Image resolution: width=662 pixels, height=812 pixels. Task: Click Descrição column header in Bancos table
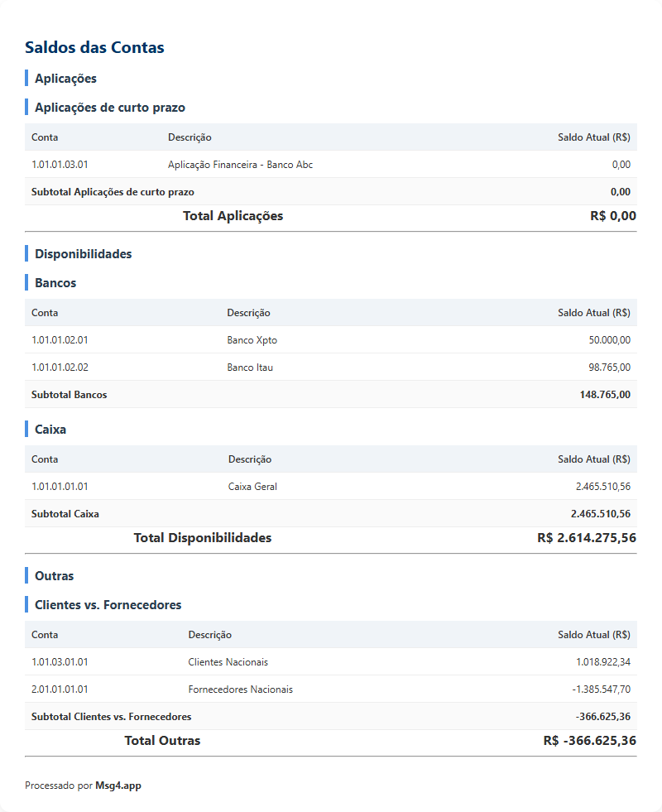coord(248,313)
